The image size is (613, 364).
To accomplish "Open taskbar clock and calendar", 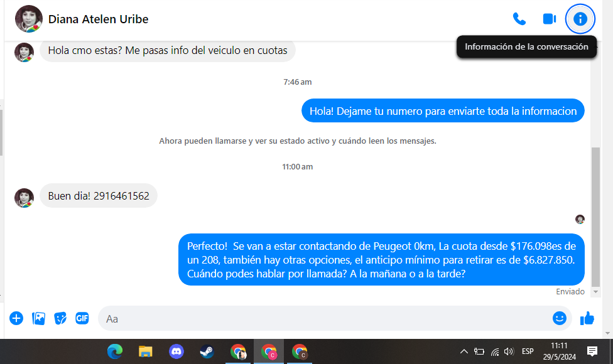I will tap(559, 351).
